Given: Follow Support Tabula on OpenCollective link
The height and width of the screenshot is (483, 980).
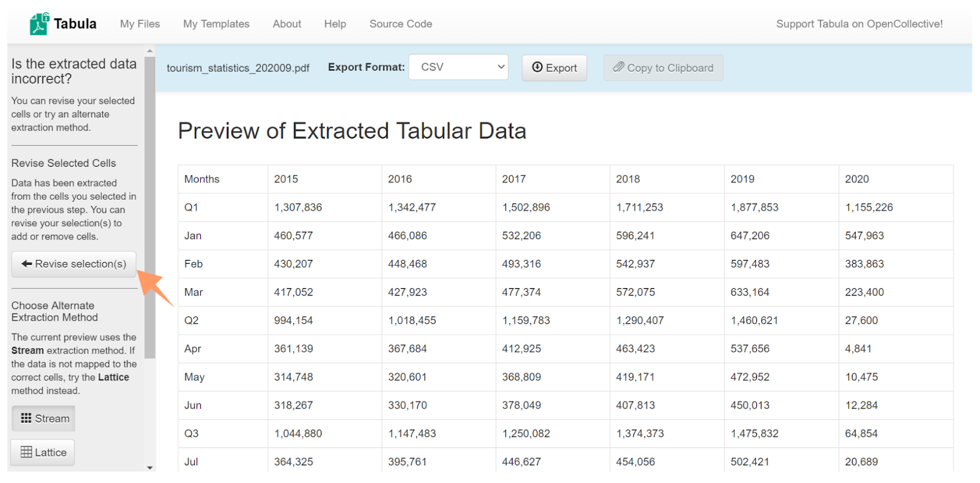Looking at the screenshot, I should pos(859,24).
